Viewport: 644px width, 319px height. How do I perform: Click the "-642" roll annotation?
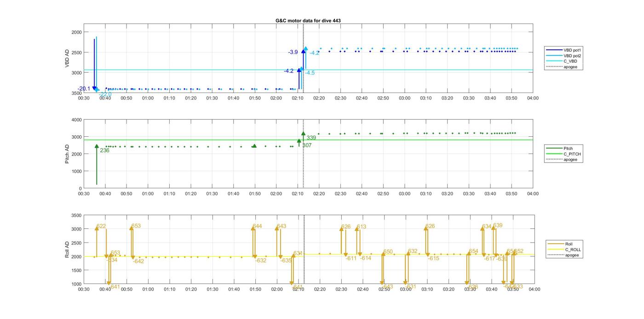[x=138, y=261]
